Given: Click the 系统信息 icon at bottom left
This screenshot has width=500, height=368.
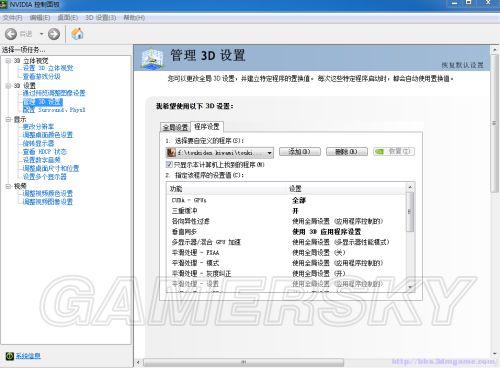Looking at the screenshot, I should [x=10, y=356].
